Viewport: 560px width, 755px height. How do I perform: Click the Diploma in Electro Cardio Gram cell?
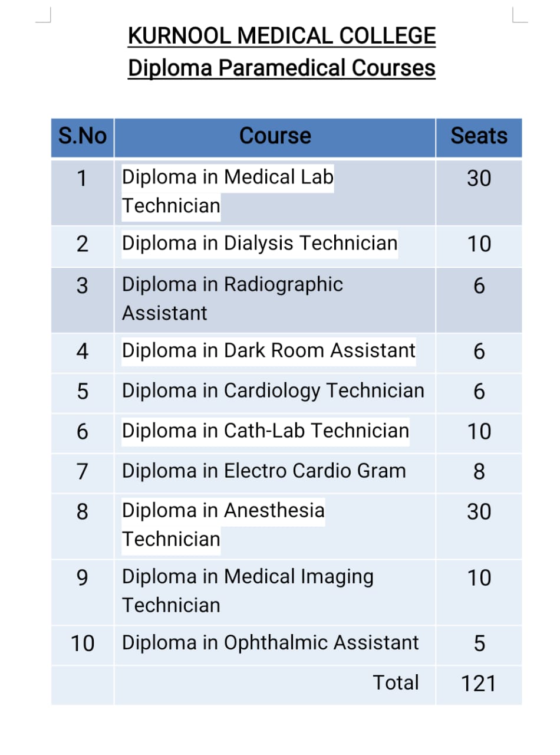[x=263, y=471]
